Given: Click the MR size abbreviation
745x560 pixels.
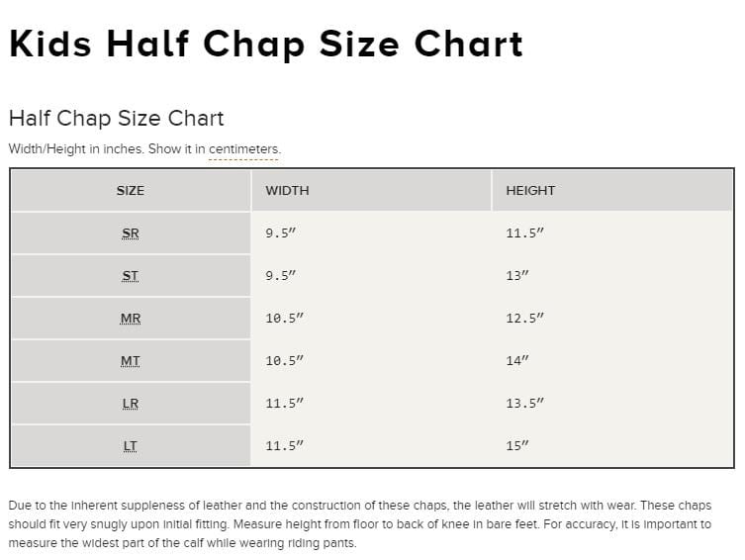Looking at the screenshot, I should 131,319.
